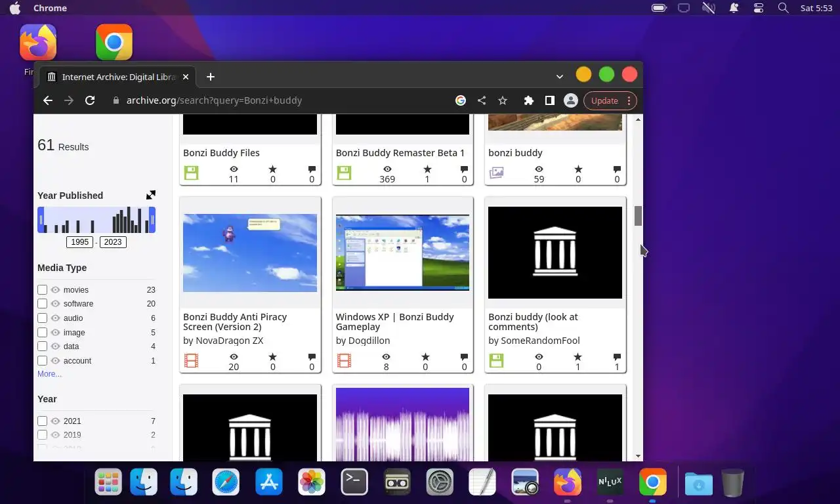The height and width of the screenshot is (504, 840).
Task: Open the tab search dropdown arrow
Action: click(559, 77)
